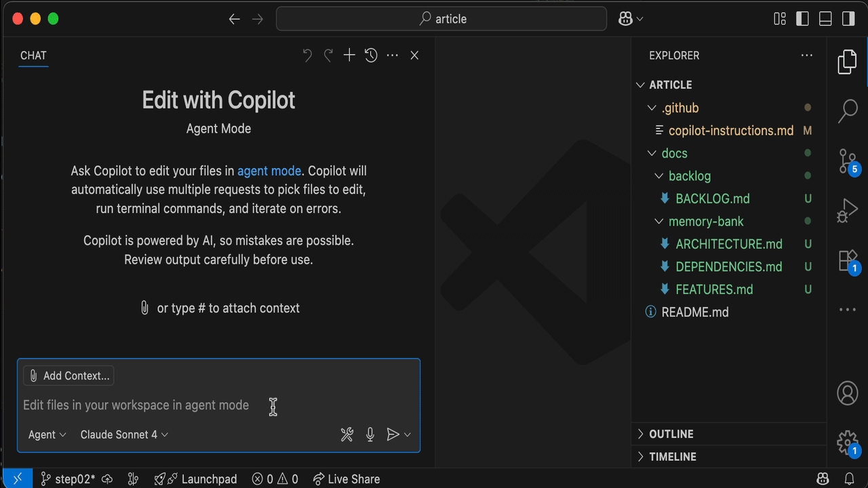
Task: Open DEPENDENCIES.md file
Action: 728,267
